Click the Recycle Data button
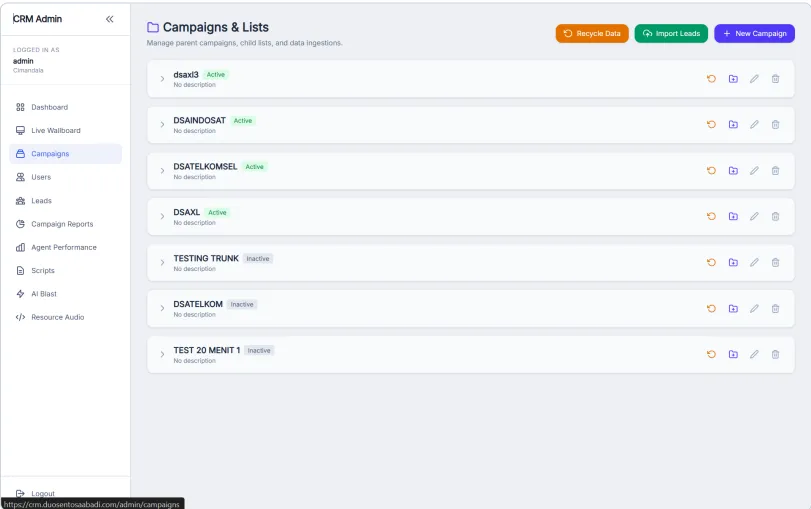The height and width of the screenshot is (509, 811). 592,34
